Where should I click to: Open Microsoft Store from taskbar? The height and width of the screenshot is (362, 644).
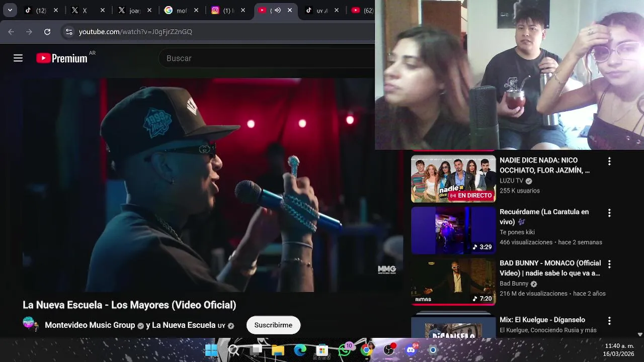[x=323, y=350]
